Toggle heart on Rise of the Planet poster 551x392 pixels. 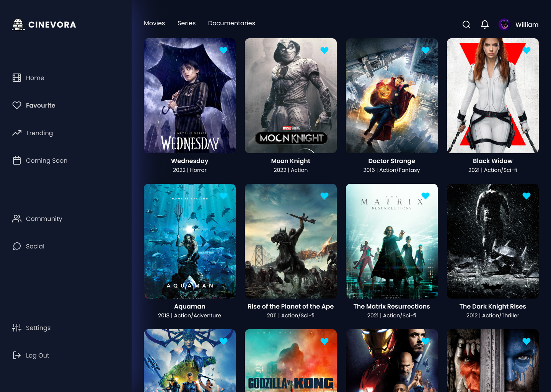tap(324, 196)
